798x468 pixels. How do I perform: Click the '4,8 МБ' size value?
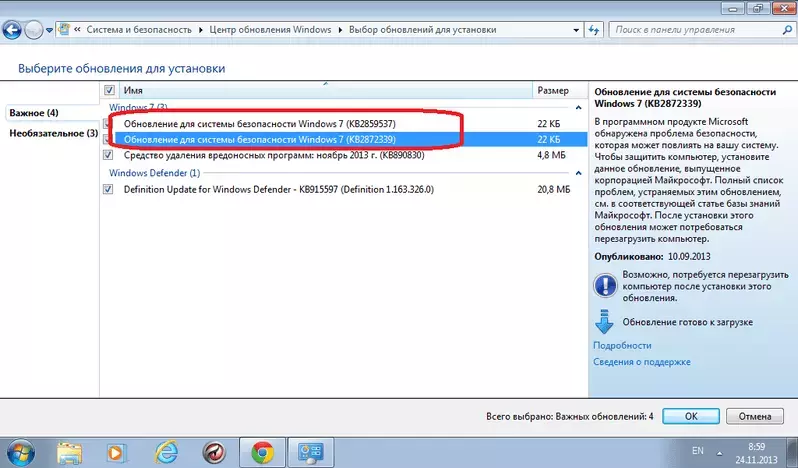[551, 155]
